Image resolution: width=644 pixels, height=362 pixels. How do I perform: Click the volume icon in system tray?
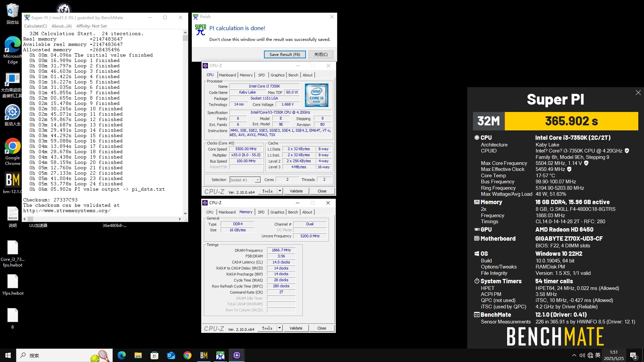[582, 355]
